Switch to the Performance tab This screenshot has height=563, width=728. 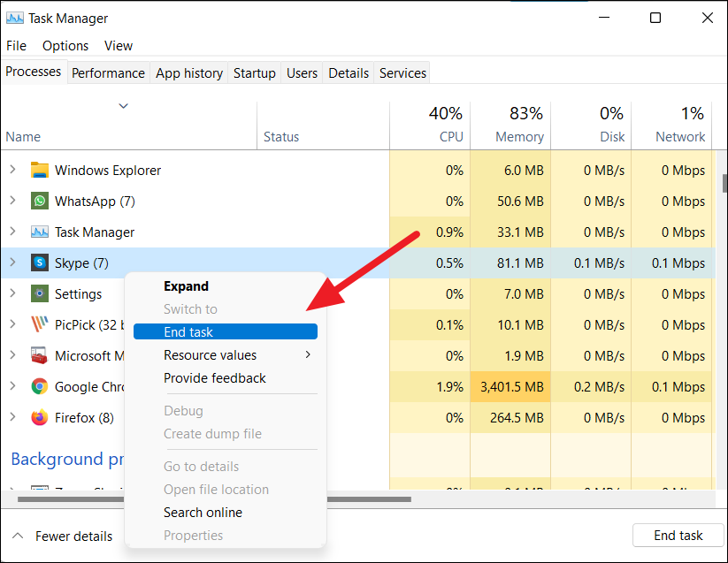[108, 73]
